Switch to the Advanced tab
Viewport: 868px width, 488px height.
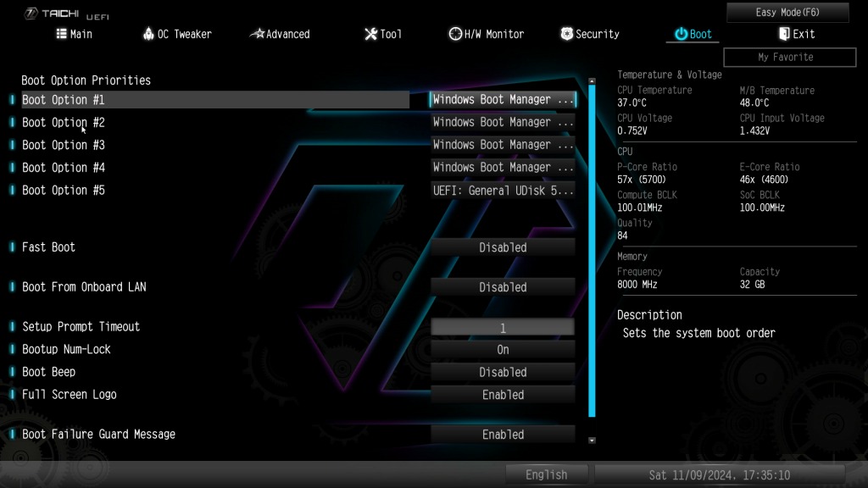280,34
